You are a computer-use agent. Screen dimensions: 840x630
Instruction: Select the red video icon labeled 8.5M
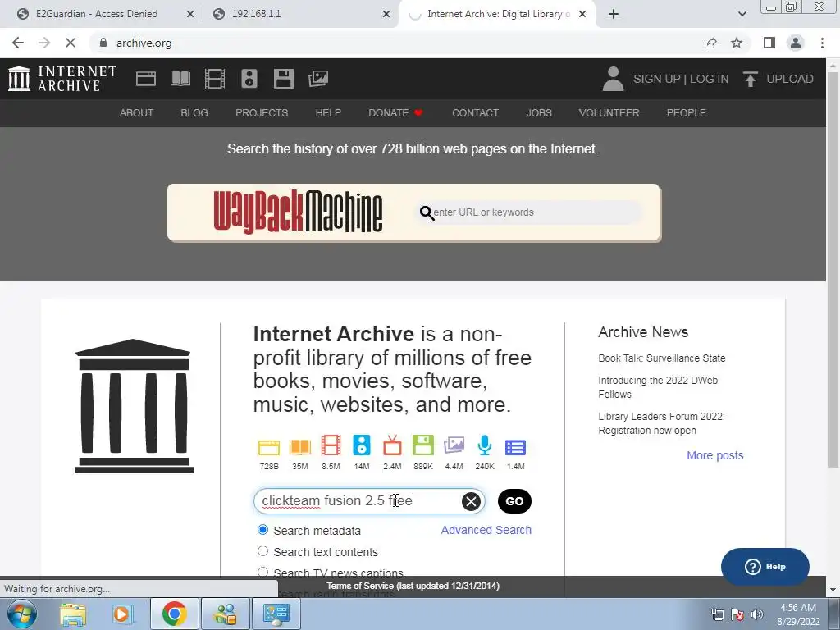coord(331,445)
